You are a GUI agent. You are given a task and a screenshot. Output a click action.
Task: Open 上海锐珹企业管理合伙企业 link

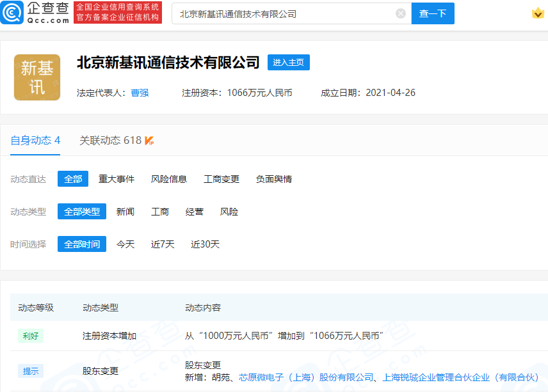[x=460, y=377]
